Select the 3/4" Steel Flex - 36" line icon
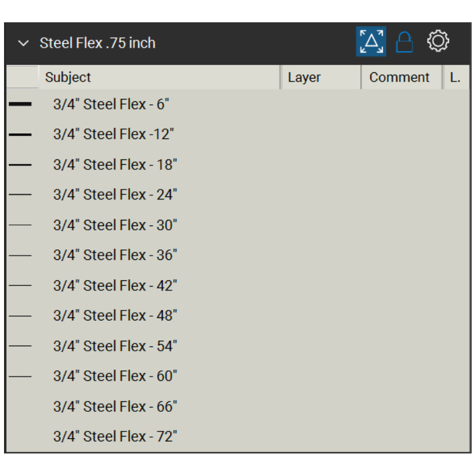The image size is (476, 476). click(20, 255)
